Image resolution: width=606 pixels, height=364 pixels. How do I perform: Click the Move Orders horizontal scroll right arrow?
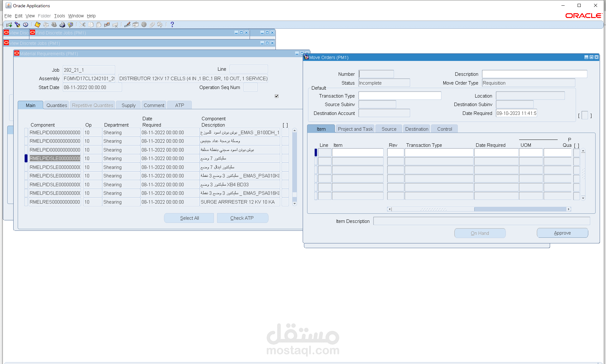click(569, 209)
